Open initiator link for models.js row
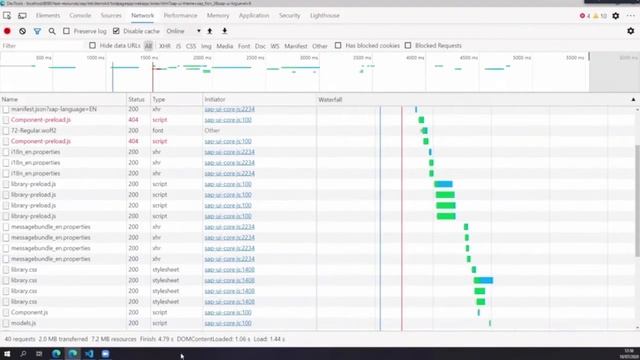640x360 pixels. [x=228, y=323]
